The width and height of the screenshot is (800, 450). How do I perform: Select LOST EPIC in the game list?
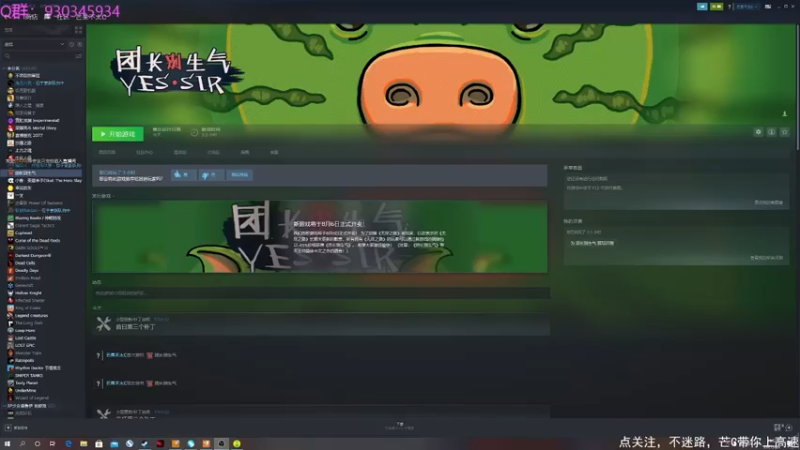pos(24,345)
